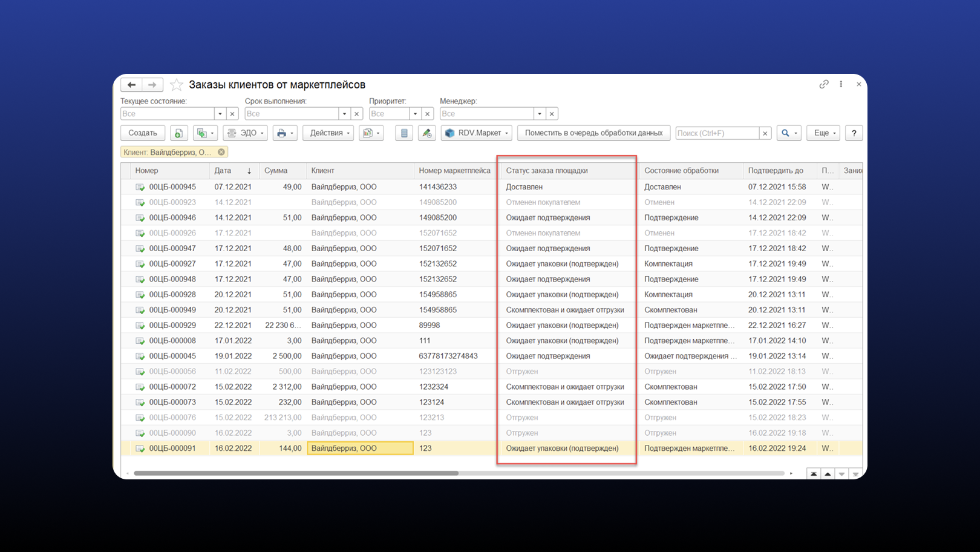The height and width of the screenshot is (552, 980).
Task: Click Поместить в очередь обработки данных
Action: click(x=594, y=133)
